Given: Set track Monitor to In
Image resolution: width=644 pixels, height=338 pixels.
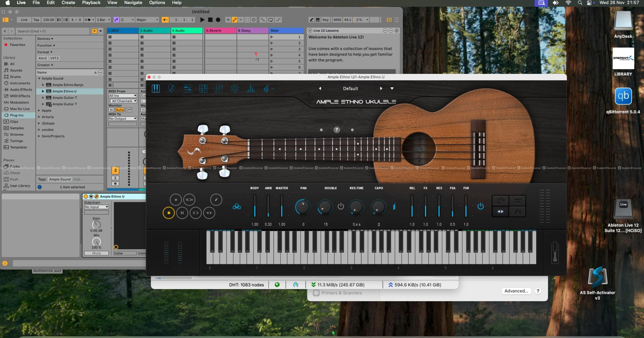Looking at the screenshot, I should tap(111, 110).
